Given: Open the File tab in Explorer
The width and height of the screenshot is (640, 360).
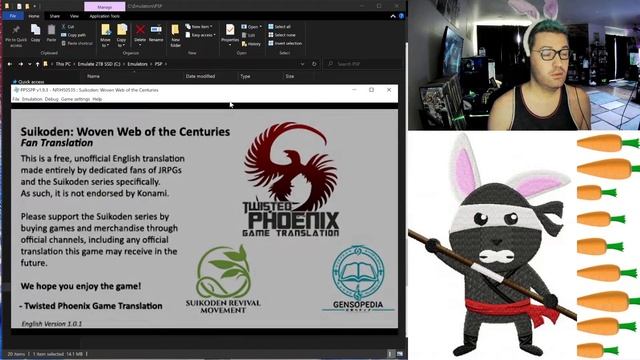Looking at the screenshot, I should coord(13,16).
